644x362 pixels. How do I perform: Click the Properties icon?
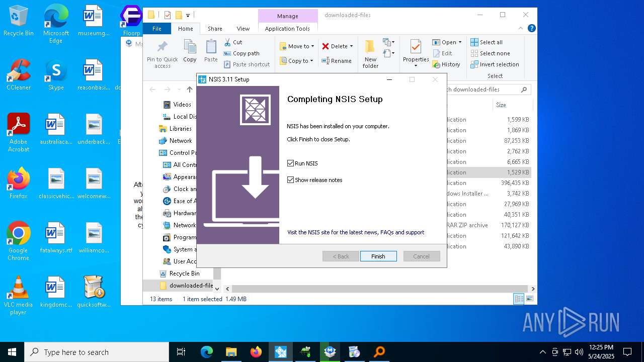[x=416, y=47]
